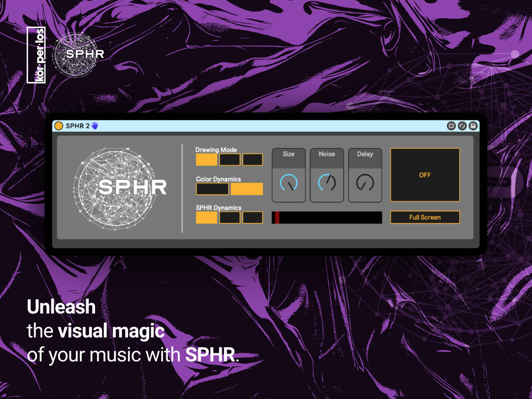Select the first Drawing Mode option

coord(207,160)
